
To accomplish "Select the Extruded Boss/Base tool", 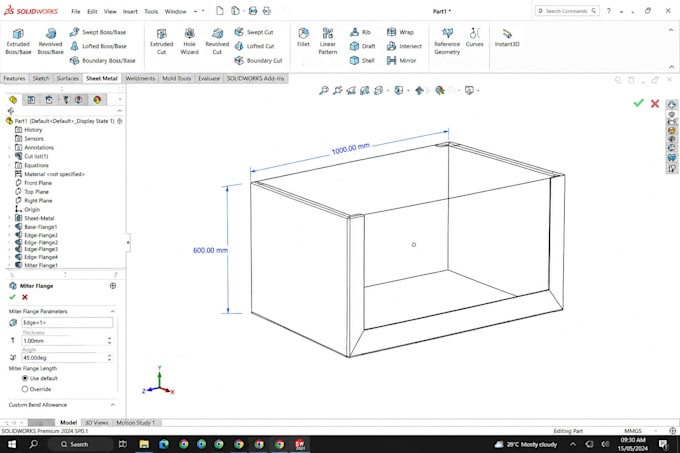I will (18, 41).
